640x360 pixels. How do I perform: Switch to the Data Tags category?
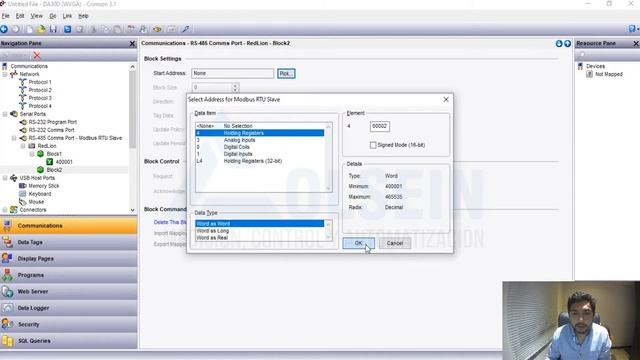pos(69,242)
